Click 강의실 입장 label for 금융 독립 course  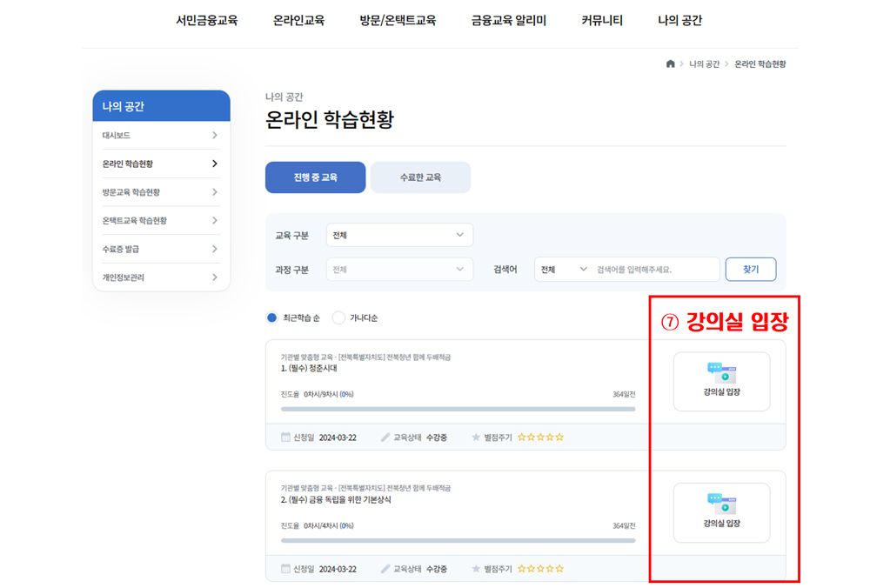pos(721,523)
